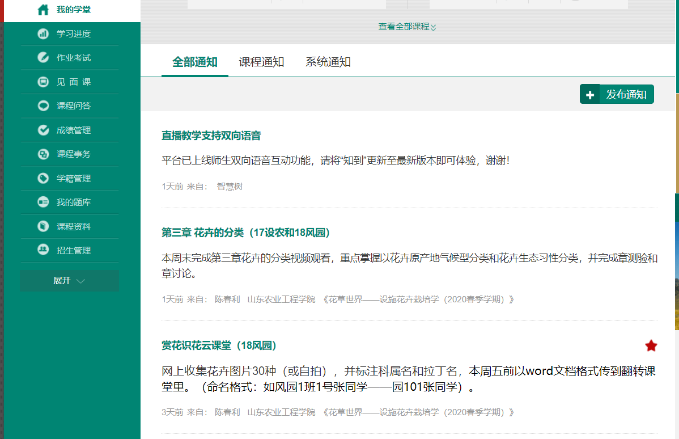Click the 作业考试 pencil icon
Screen dimensions: 679x439
coord(43,58)
